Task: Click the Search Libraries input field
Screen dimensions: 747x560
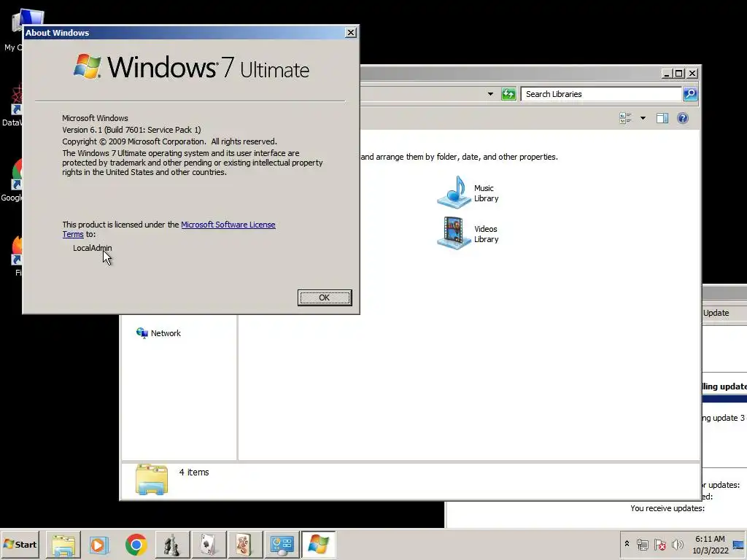Action: 601,94
